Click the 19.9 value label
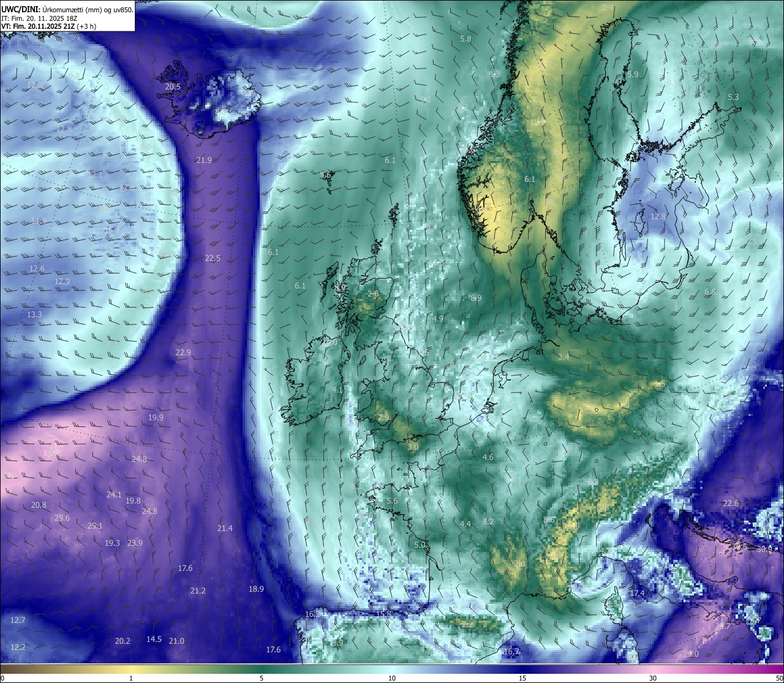This screenshot has height=683, width=784. 156,417
